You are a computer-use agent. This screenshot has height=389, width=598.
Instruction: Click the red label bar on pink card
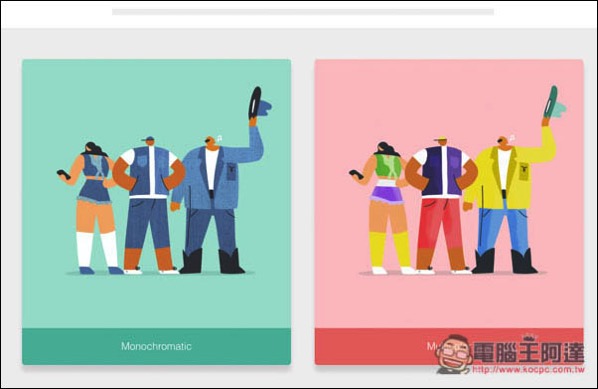click(x=449, y=346)
